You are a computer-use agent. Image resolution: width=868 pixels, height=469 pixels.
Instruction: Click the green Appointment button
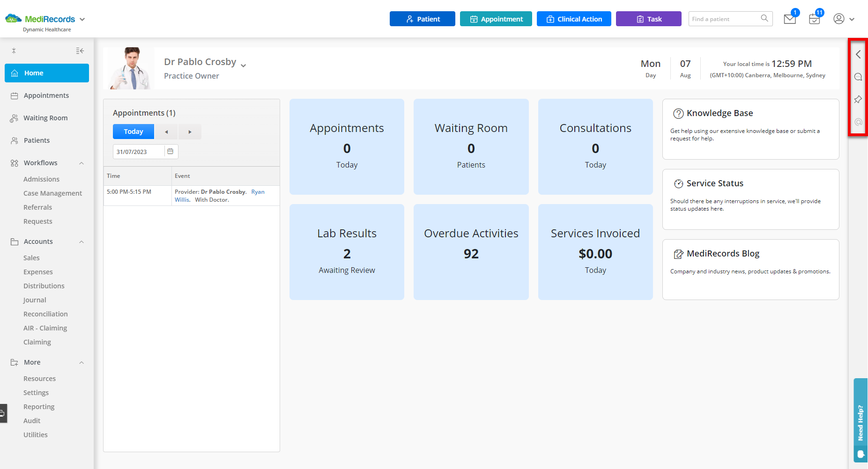point(496,19)
